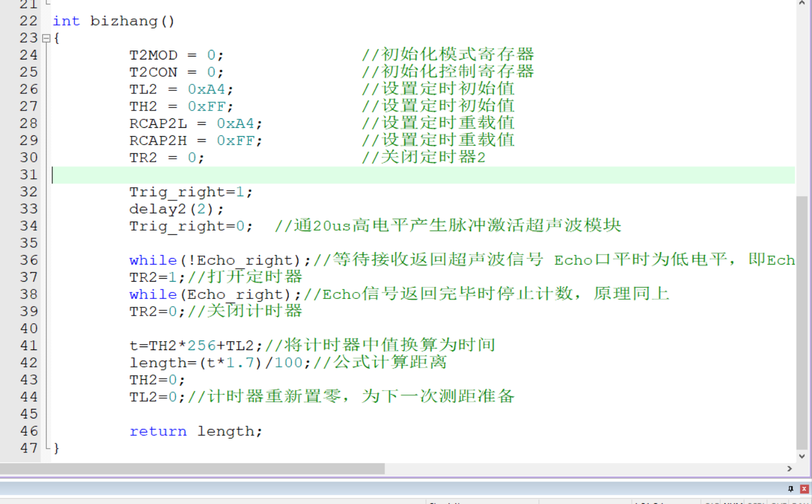
Task: Click the 'TH2=0;' statement on line 43
Action: [158, 380]
